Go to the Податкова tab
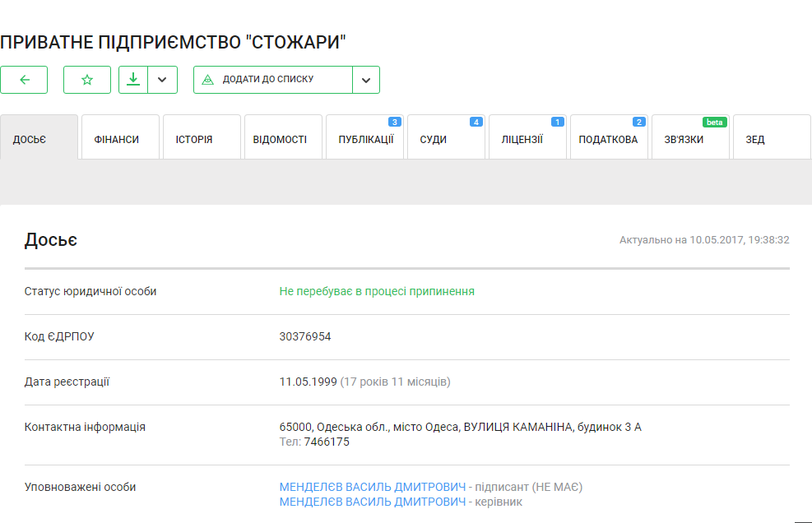The height and width of the screenshot is (523, 812). coord(609,139)
